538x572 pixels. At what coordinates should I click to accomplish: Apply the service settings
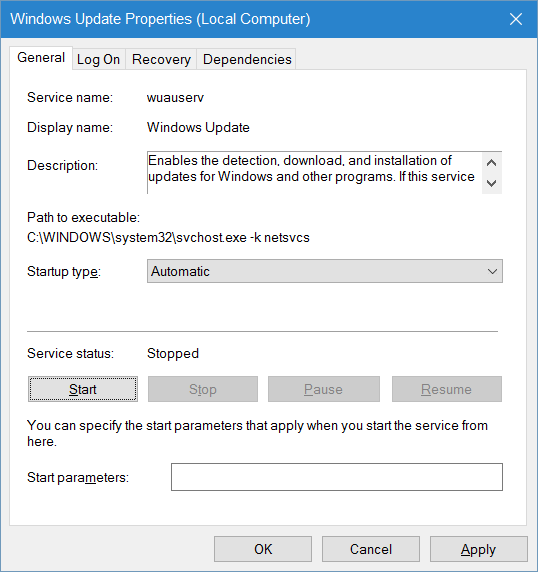479,549
